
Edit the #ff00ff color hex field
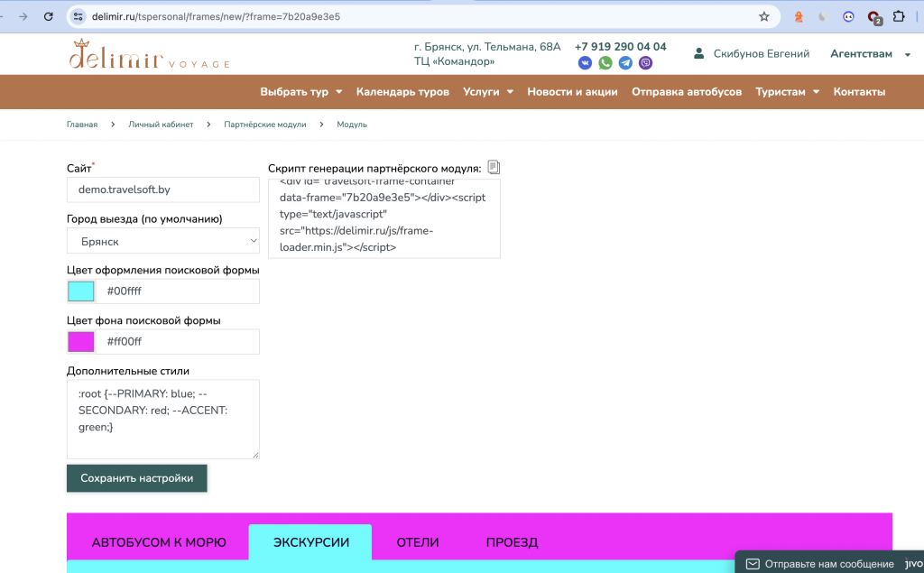point(178,342)
